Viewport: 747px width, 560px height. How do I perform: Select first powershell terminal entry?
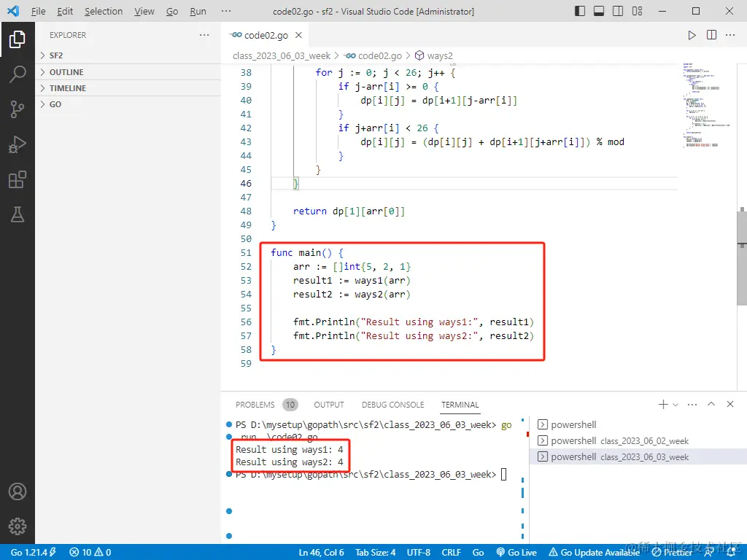638,424
